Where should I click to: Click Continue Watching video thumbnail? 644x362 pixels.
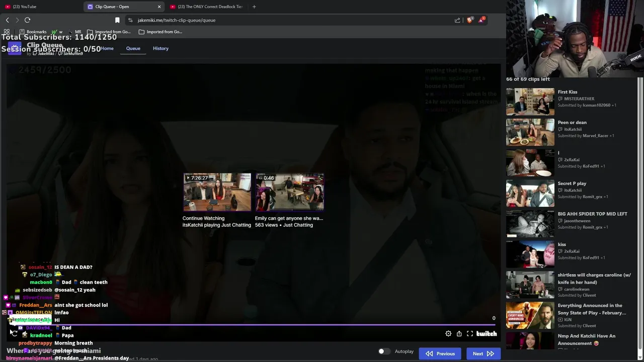click(x=217, y=192)
